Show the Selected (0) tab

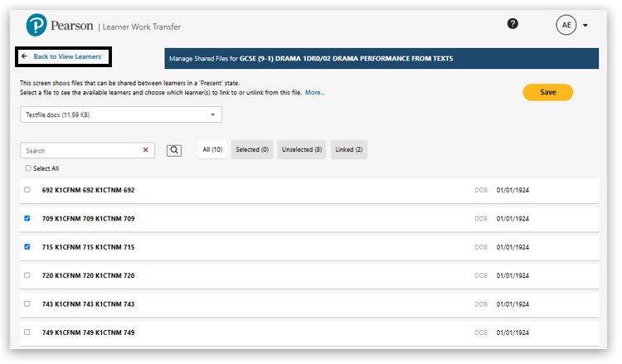pyautogui.click(x=252, y=150)
